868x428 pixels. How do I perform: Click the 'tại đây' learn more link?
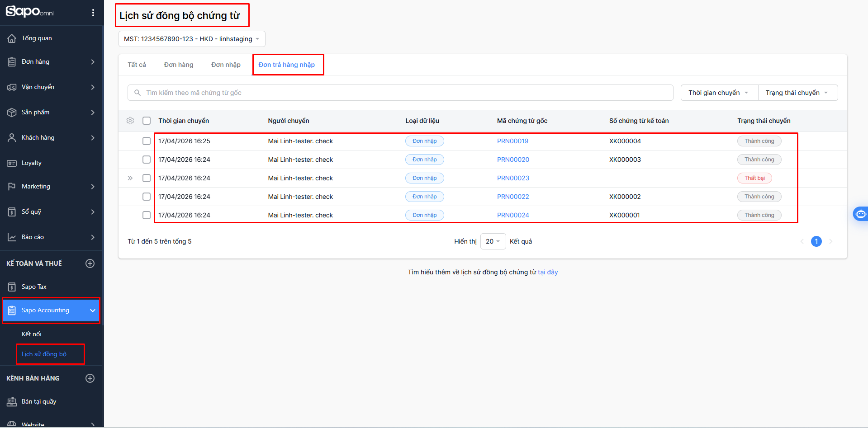click(x=548, y=272)
